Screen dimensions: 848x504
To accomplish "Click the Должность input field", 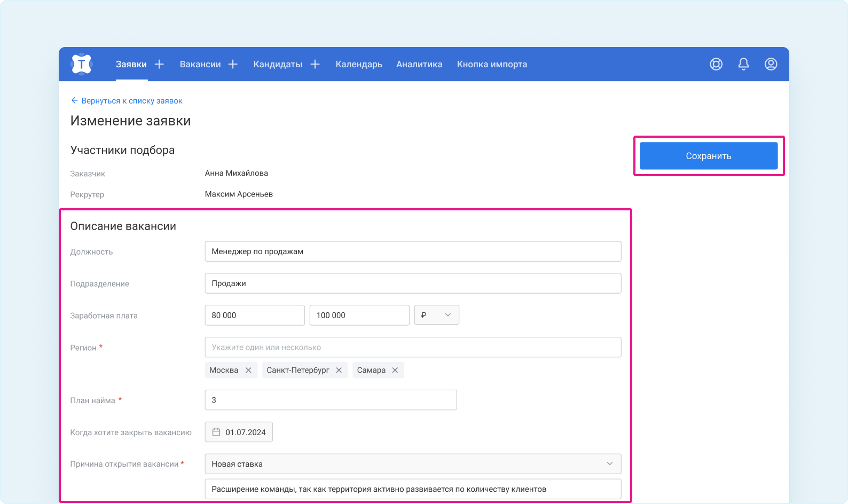I will click(x=413, y=251).
